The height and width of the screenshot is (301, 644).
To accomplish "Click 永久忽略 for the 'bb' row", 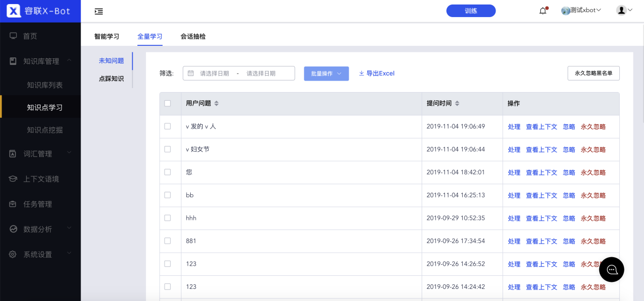I will [x=593, y=195].
